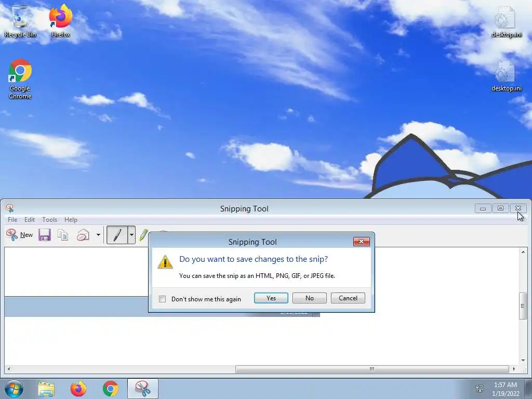
Task: Click the Send Snip envelope icon
Action: coord(83,235)
